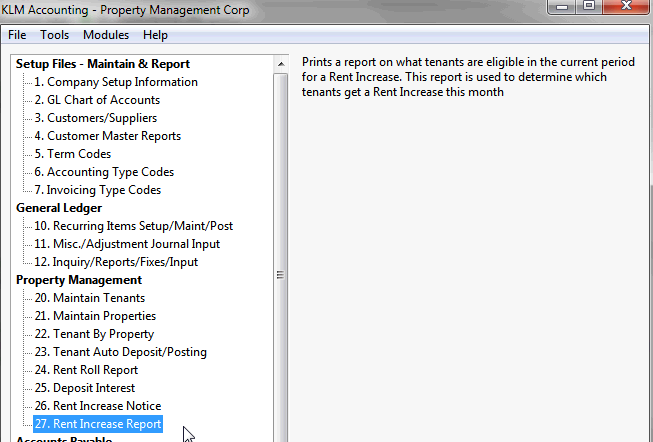Image resolution: width=653 pixels, height=442 pixels.
Task: Open the Modules menu
Action: tap(106, 35)
